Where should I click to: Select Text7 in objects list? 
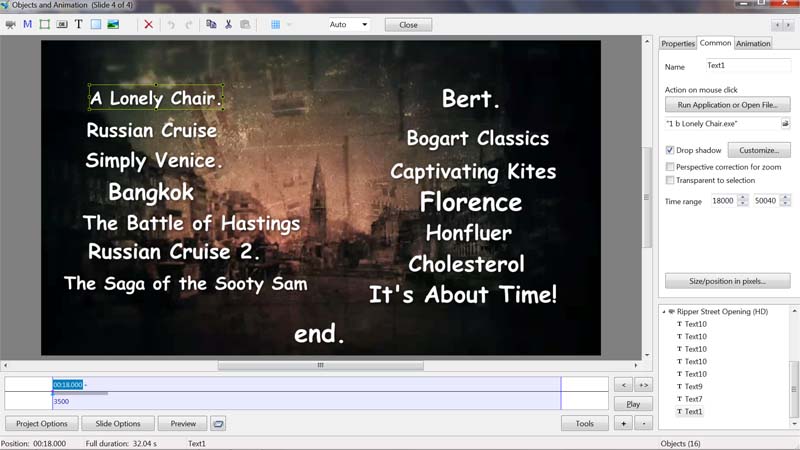(x=693, y=398)
